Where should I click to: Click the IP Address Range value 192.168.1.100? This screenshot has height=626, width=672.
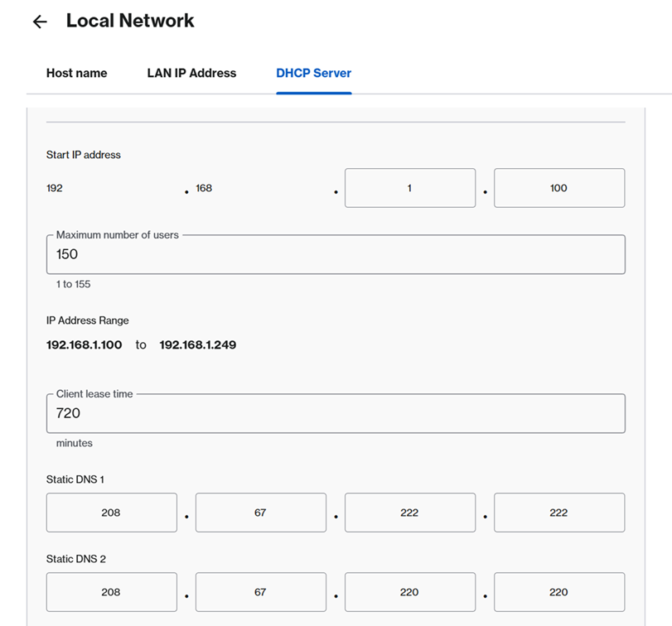[x=84, y=345]
